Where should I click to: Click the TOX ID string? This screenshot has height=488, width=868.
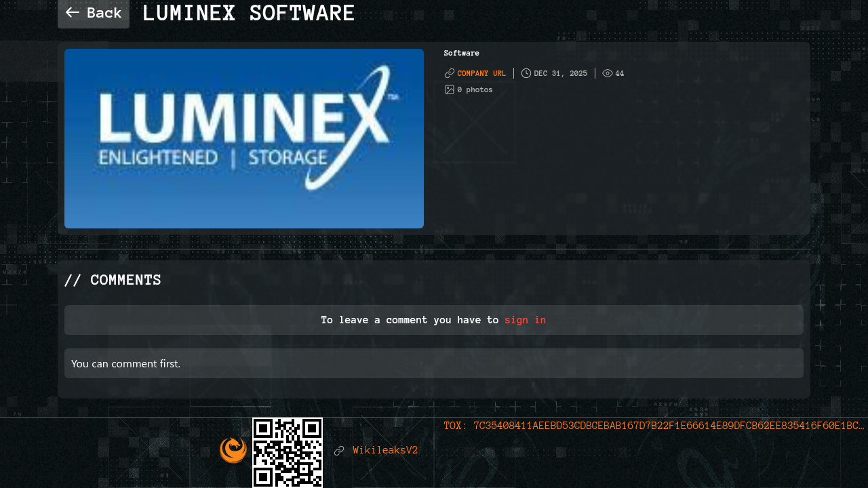tap(654, 426)
